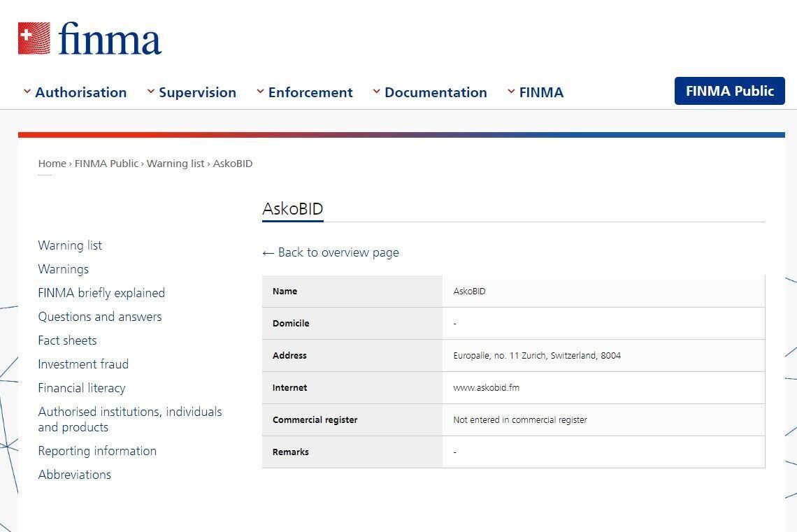Screen dimensions: 797x532
Task: Click AskoBID in the breadcrumb
Action: coord(233,164)
